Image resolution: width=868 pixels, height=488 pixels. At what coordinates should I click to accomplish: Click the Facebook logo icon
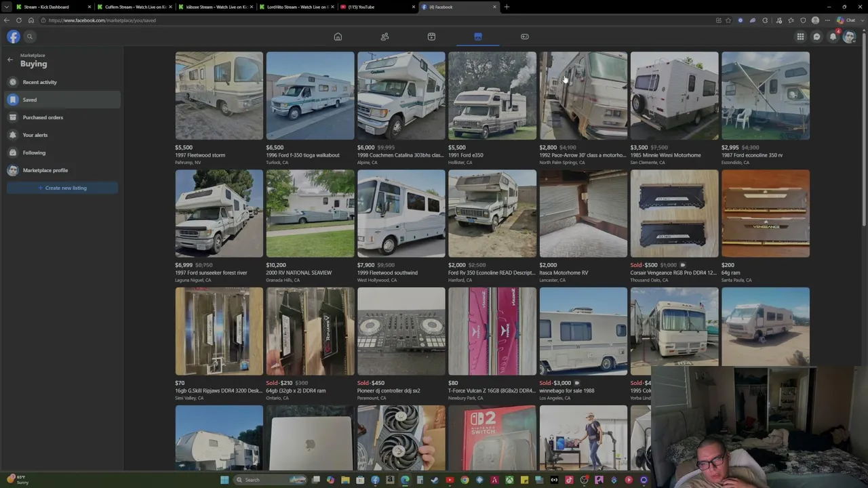tap(14, 37)
